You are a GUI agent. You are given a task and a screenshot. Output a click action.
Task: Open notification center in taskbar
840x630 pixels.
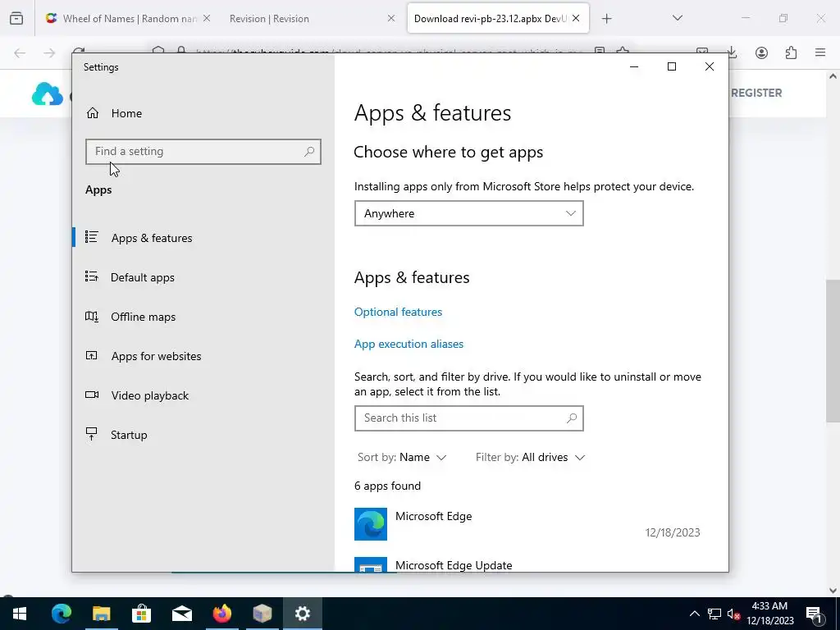(x=815, y=614)
